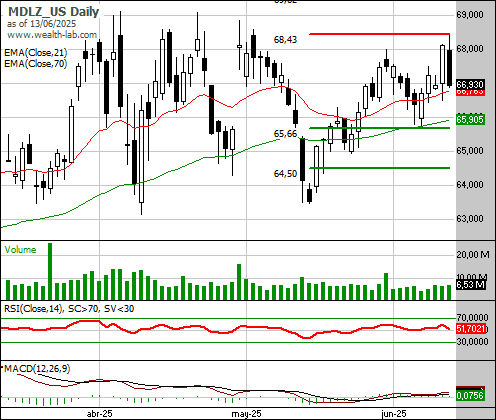Click the 65,66 support level label

point(285,134)
